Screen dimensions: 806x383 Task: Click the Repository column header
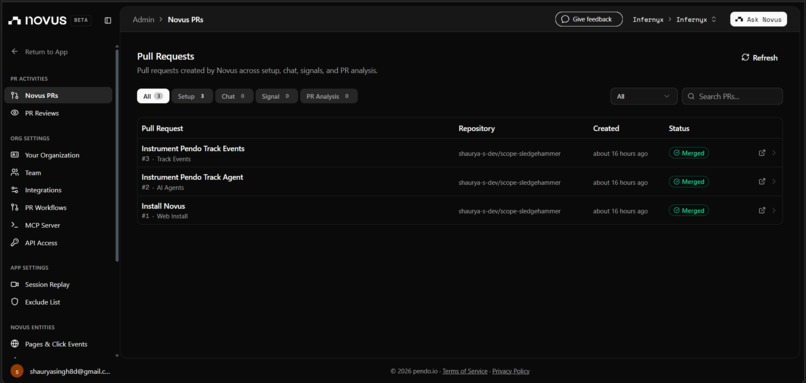477,129
